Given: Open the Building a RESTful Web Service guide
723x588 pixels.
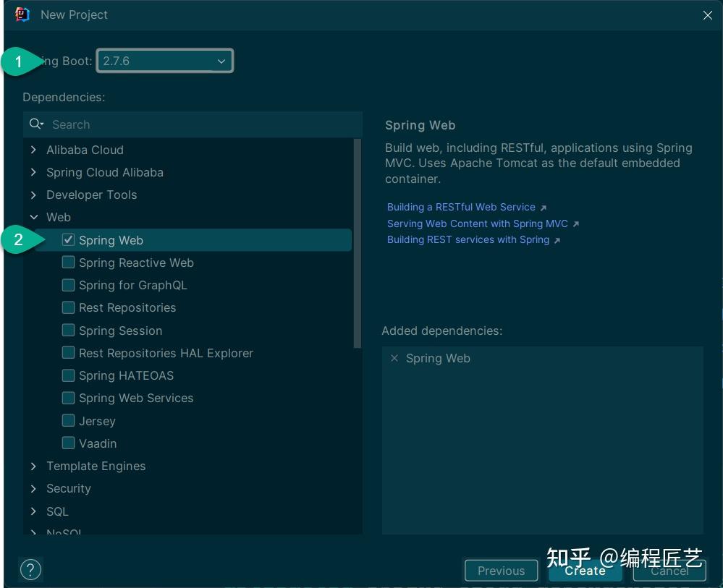Looking at the screenshot, I should coord(462,207).
